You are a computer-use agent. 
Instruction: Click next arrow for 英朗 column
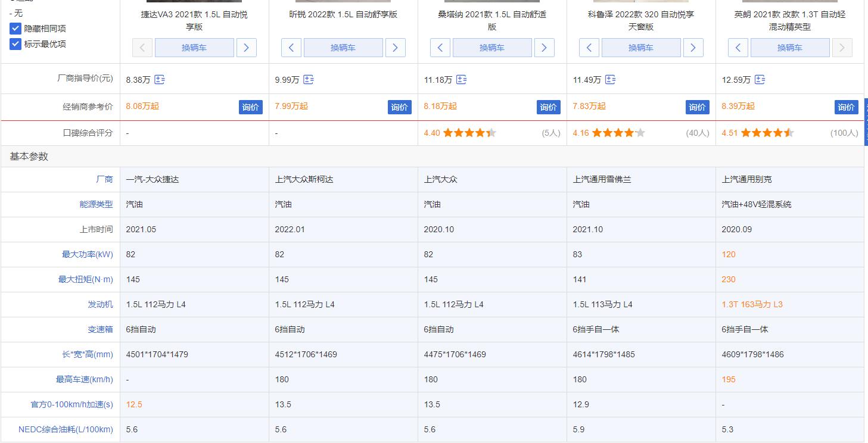point(842,48)
